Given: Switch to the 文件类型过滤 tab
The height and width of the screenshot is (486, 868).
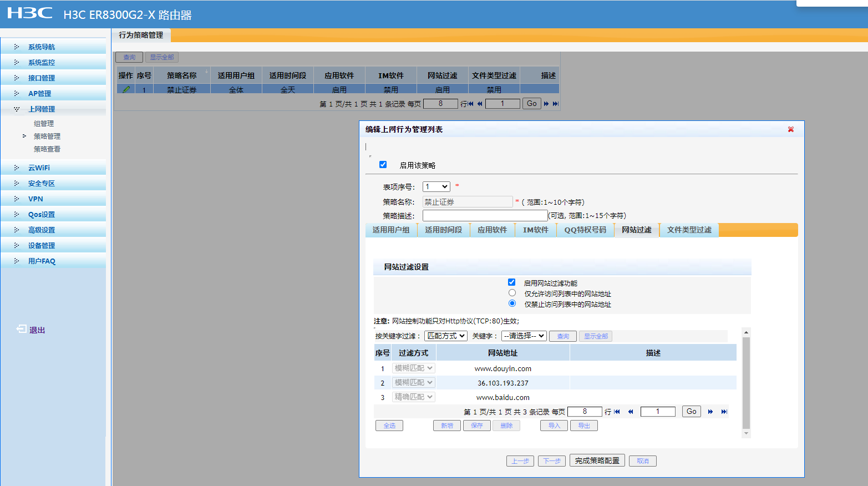Looking at the screenshot, I should pos(689,230).
